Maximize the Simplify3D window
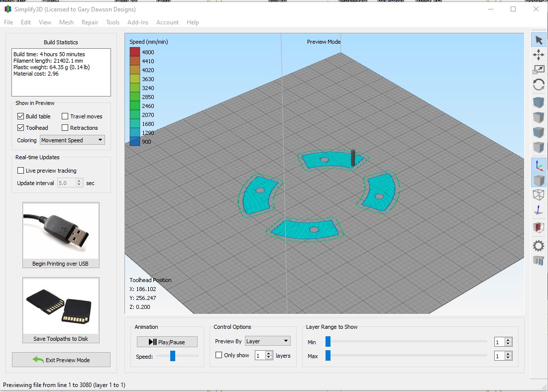Viewport: 548px width, 392px height. pos(513,9)
